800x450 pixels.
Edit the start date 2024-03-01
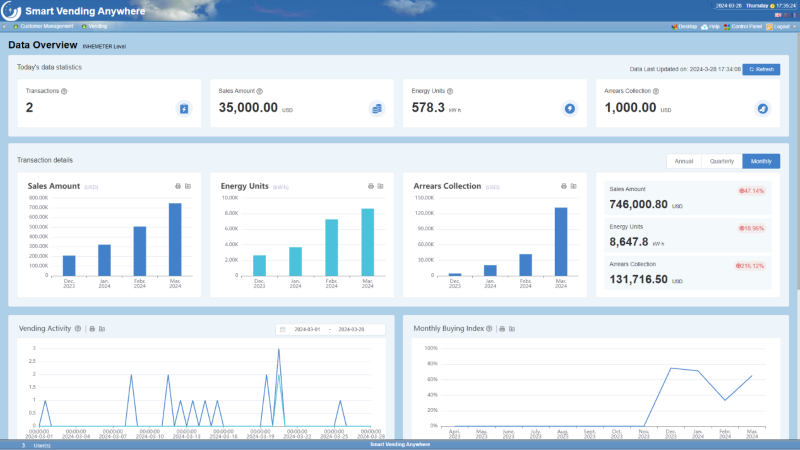[x=307, y=330]
